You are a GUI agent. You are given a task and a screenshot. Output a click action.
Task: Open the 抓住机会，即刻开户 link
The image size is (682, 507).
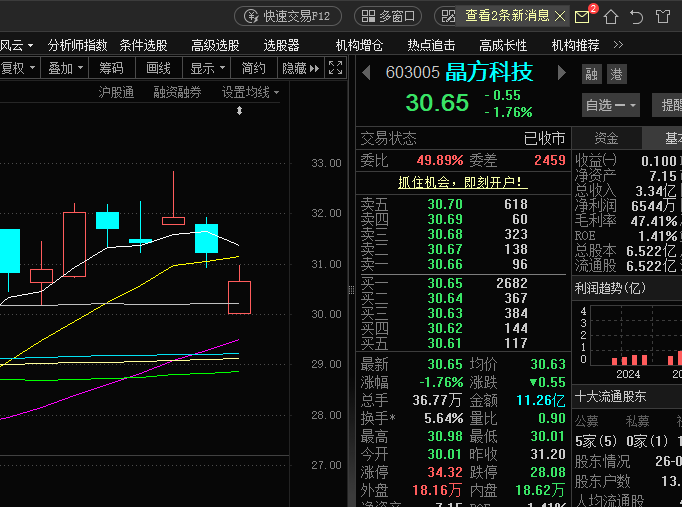click(x=463, y=182)
